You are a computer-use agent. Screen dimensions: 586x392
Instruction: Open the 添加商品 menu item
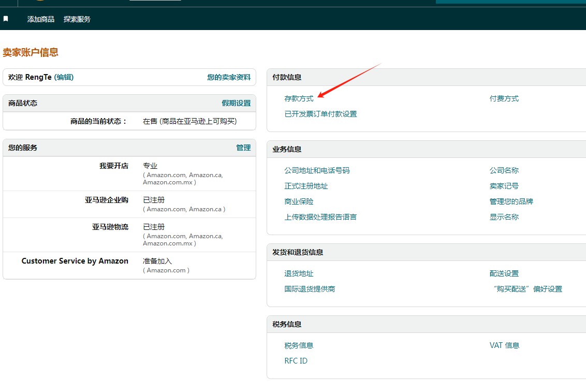tap(41, 19)
